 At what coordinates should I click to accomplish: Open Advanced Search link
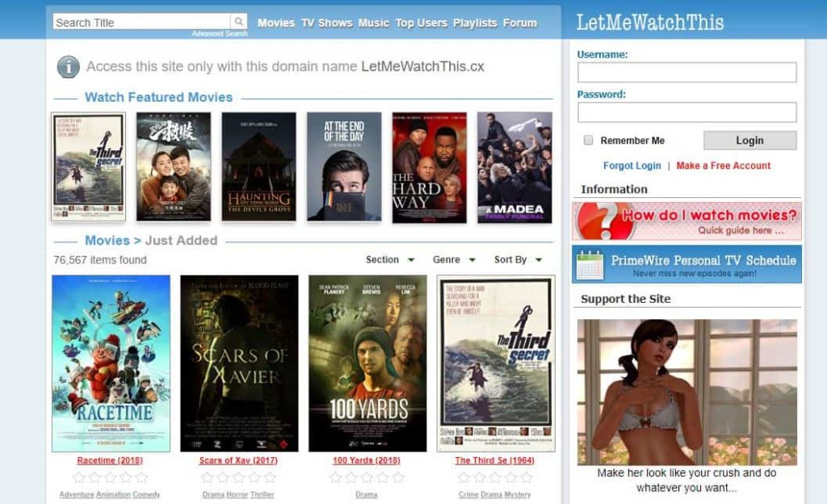coord(220,33)
